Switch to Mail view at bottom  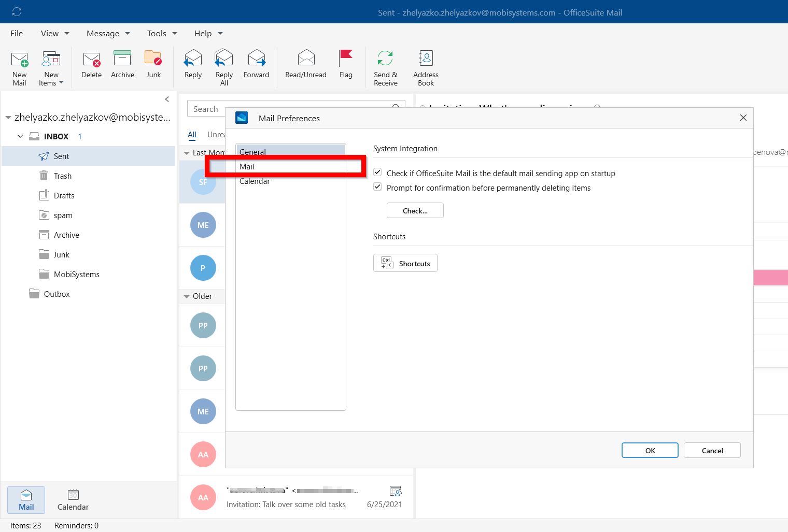26,500
